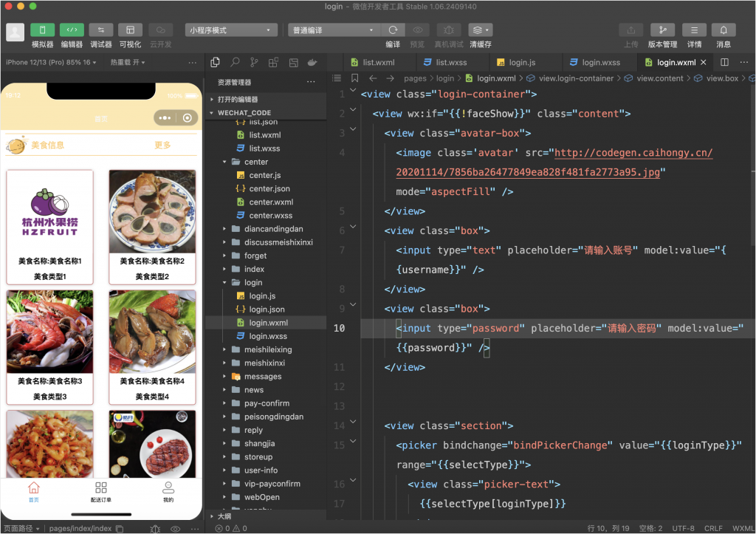Click the search icon in activity bar

click(x=235, y=63)
